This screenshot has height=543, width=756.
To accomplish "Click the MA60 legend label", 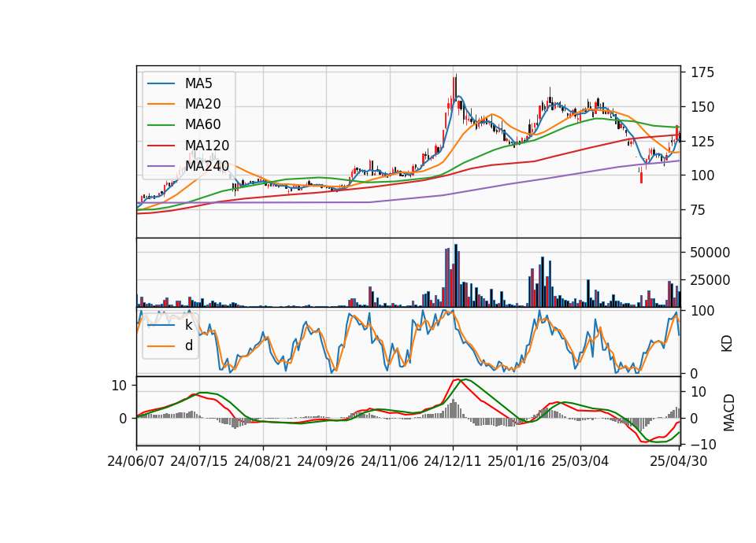I will click(x=203, y=125).
